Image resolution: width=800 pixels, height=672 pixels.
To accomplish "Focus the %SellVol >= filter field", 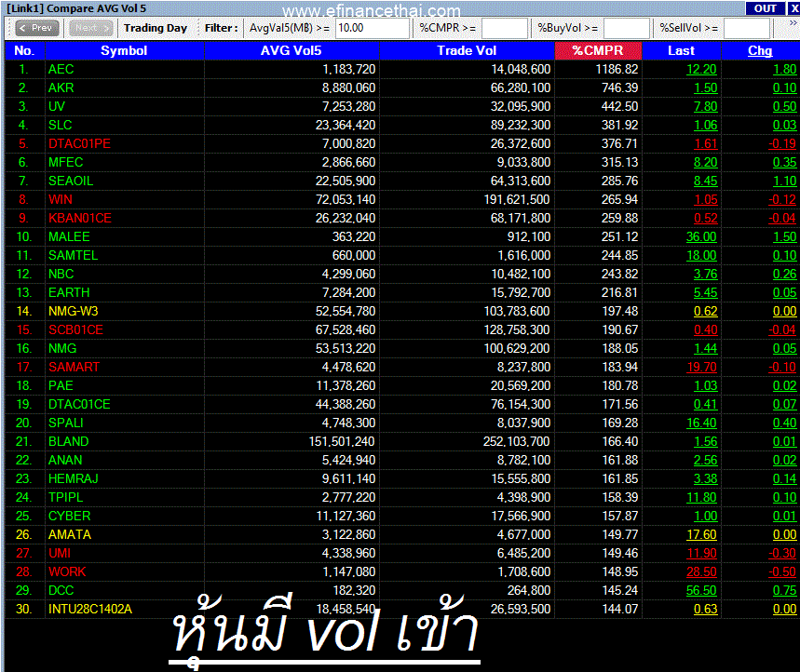I will click(x=746, y=28).
